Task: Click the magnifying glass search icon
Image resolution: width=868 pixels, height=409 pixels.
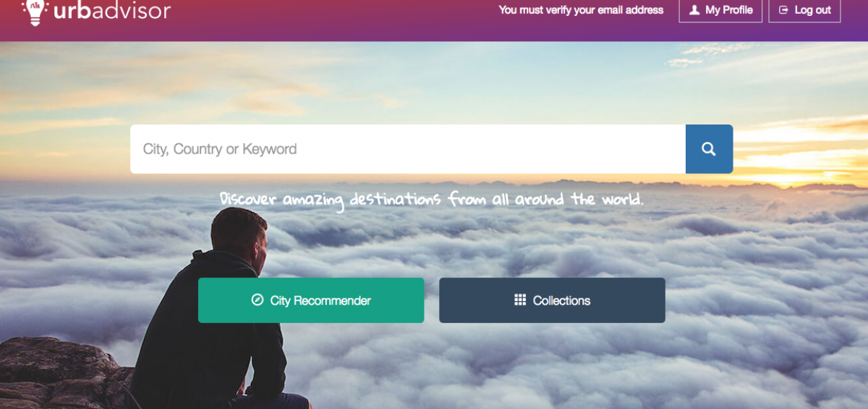Action: 709,149
